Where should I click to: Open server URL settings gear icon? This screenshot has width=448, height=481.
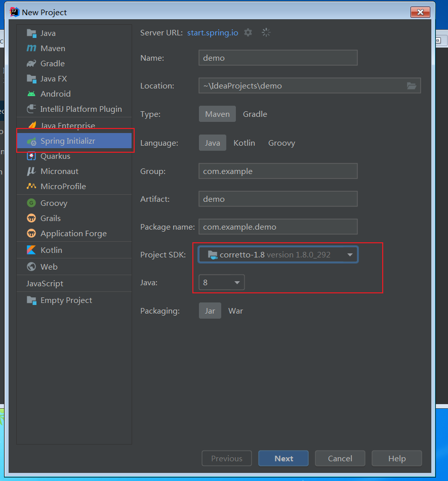(248, 32)
